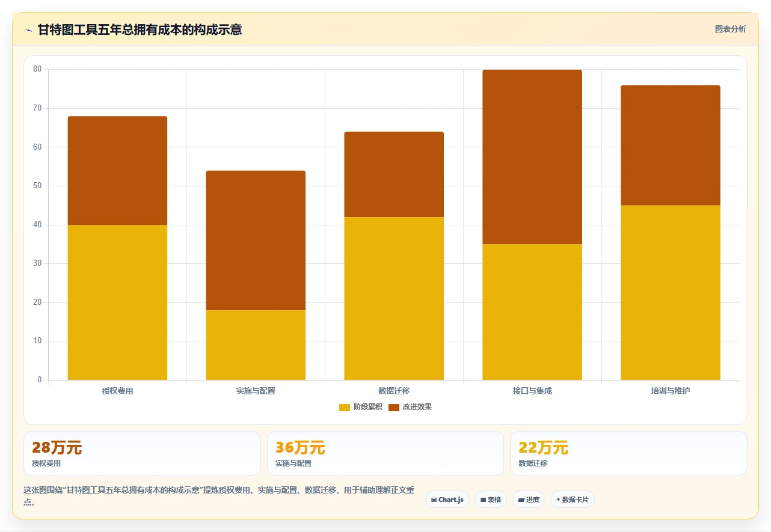This screenshot has height=532, width=771.
Task: Click the chart title 甘特图工具五年总拥有成本的构成示意
Action: [x=140, y=29]
